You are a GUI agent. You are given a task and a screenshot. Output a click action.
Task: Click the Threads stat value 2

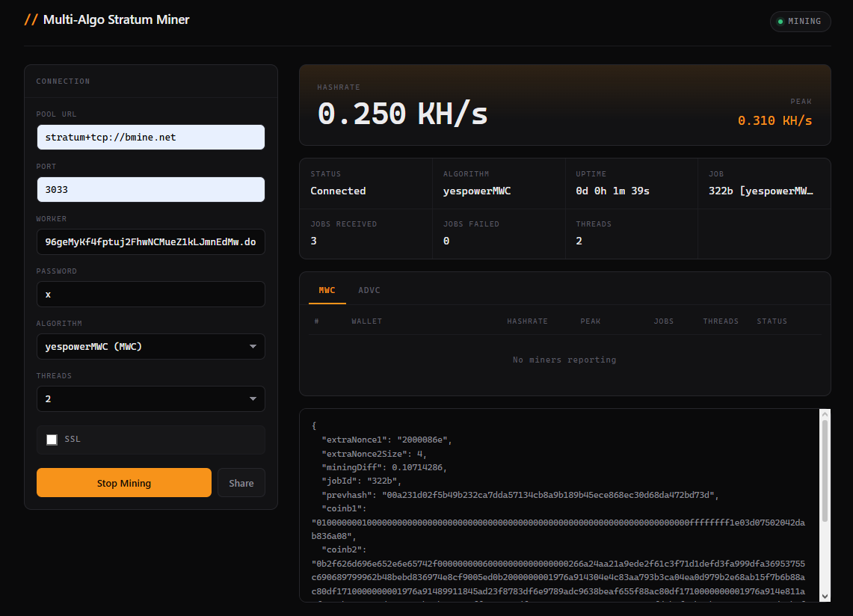[579, 241]
